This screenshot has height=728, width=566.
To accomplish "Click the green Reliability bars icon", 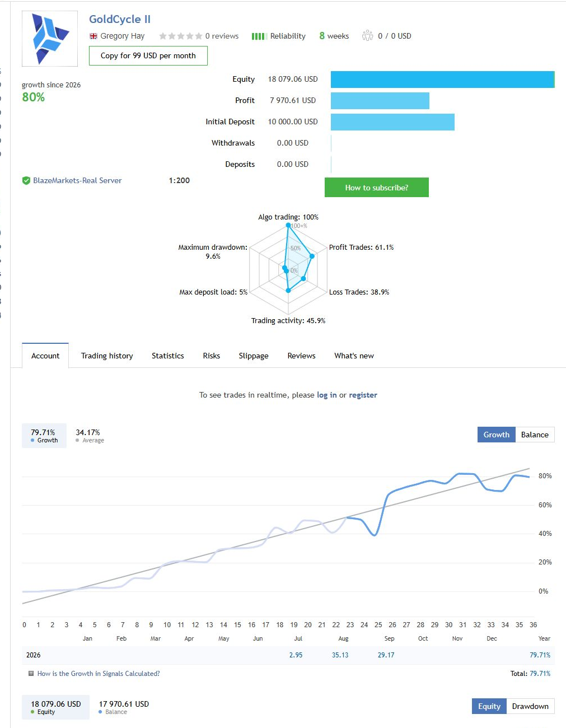I will (258, 36).
